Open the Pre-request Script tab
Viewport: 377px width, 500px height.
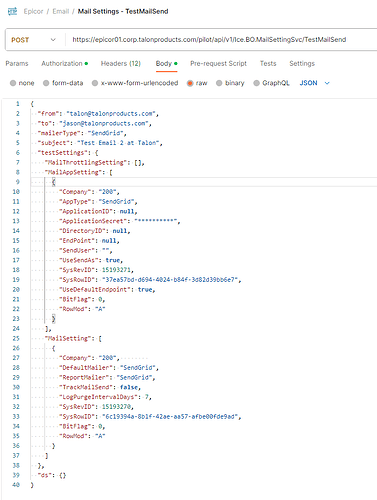click(218, 63)
